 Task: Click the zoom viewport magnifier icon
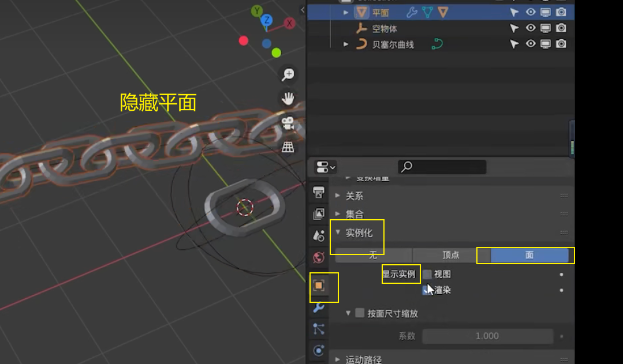[x=288, y=74]
